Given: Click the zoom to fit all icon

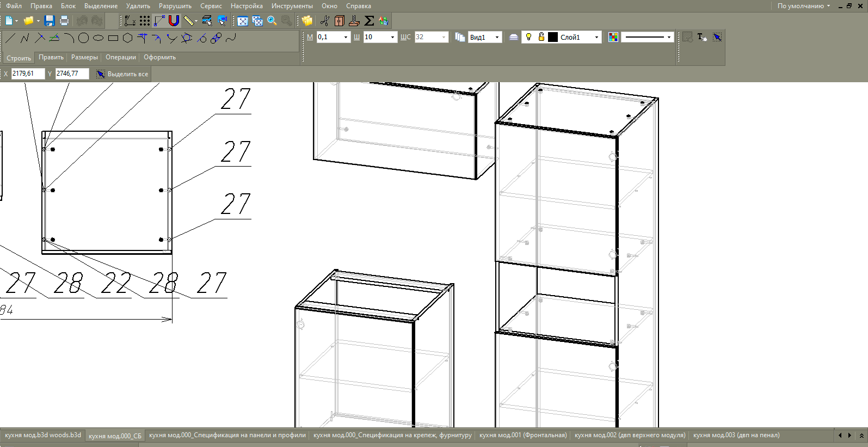Looking at the screenshot, I should (243, 21).
